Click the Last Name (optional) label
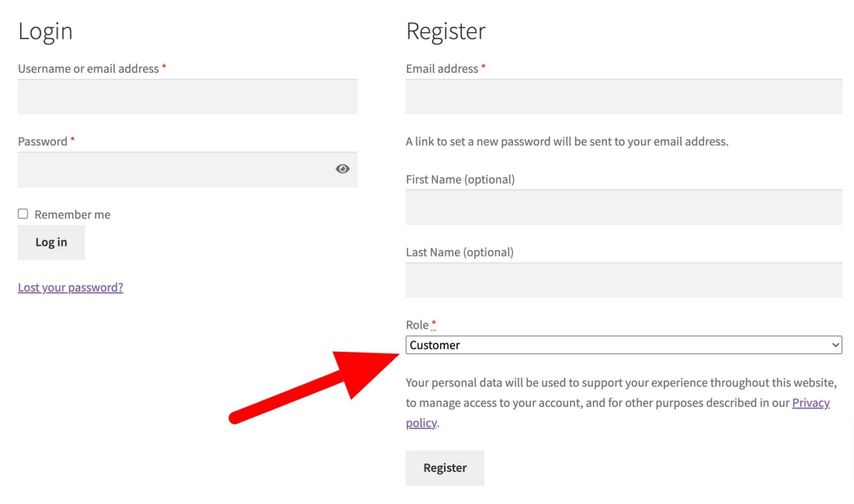 tap(459, 252)
